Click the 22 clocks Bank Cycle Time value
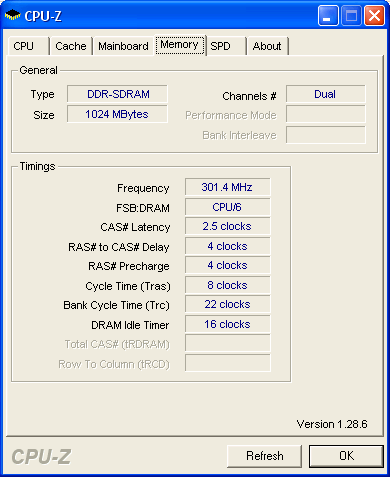 point(228,304)
